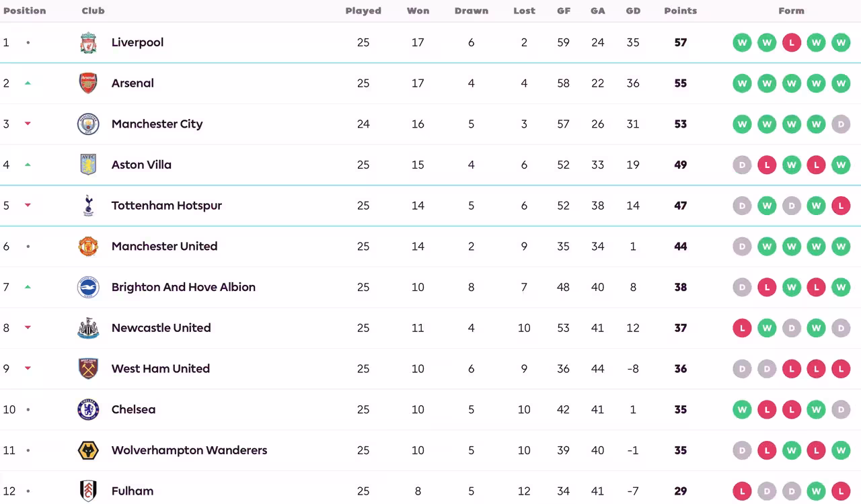Click Manchester City's grey D form badge
The height and width of the screenshot is (504, 861).
[x=841, y=124]
